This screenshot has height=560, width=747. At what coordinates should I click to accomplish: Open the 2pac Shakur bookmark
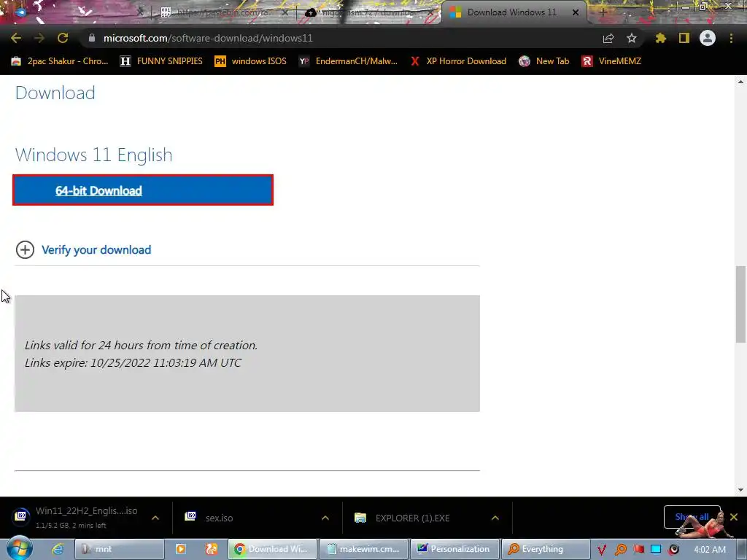tap(60, 61)
